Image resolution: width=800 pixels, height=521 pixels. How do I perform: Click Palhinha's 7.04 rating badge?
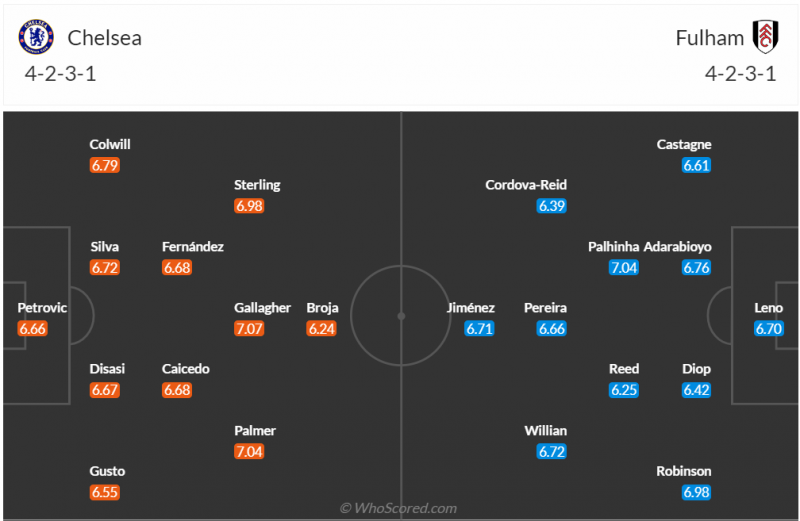coord(623,267)
